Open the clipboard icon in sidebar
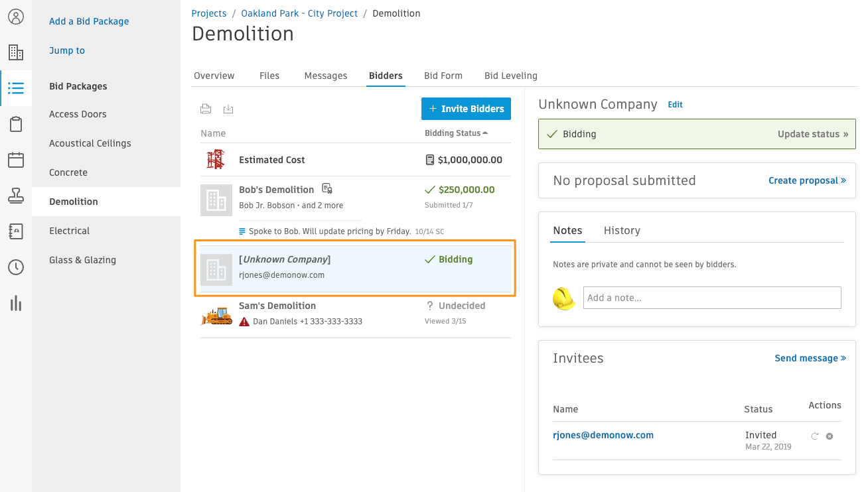The height and width of the screenshot is (492, 868). pyautogui.click(x=15, y=123)
